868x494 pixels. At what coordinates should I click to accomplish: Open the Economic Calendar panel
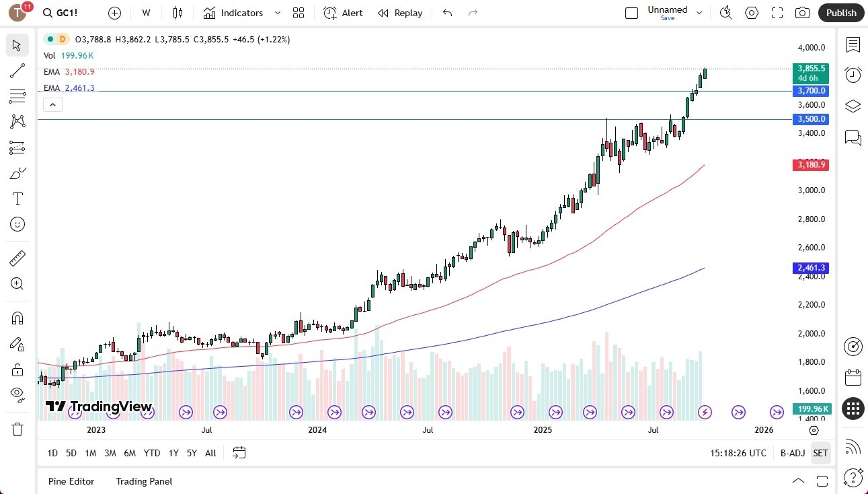pyautogui.click(x=853, y=378)
